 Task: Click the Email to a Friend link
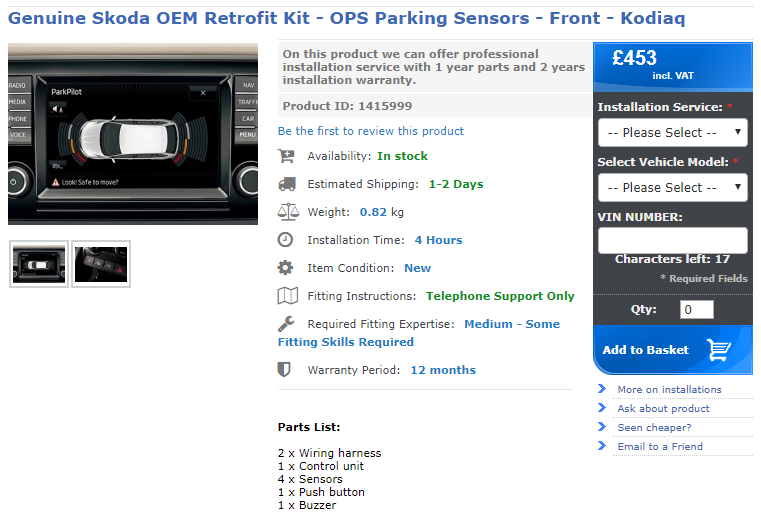click(x=660, y=446)
